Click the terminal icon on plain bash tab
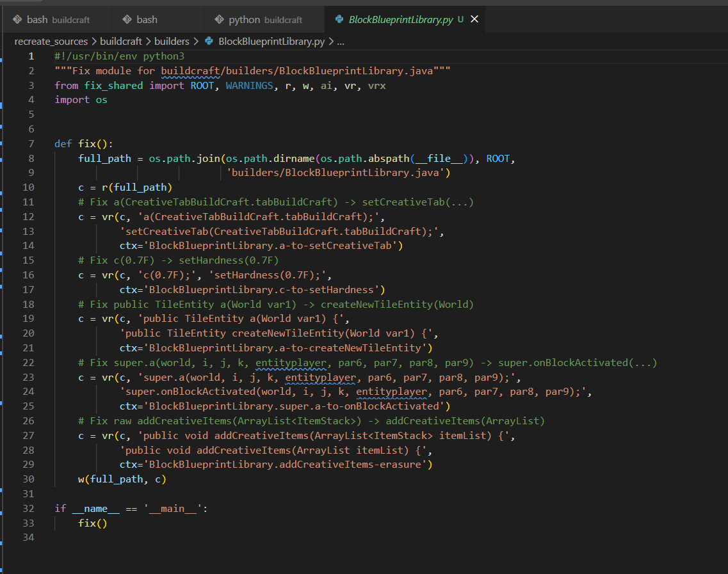The image size is (728, 574). tap(127, 19)
